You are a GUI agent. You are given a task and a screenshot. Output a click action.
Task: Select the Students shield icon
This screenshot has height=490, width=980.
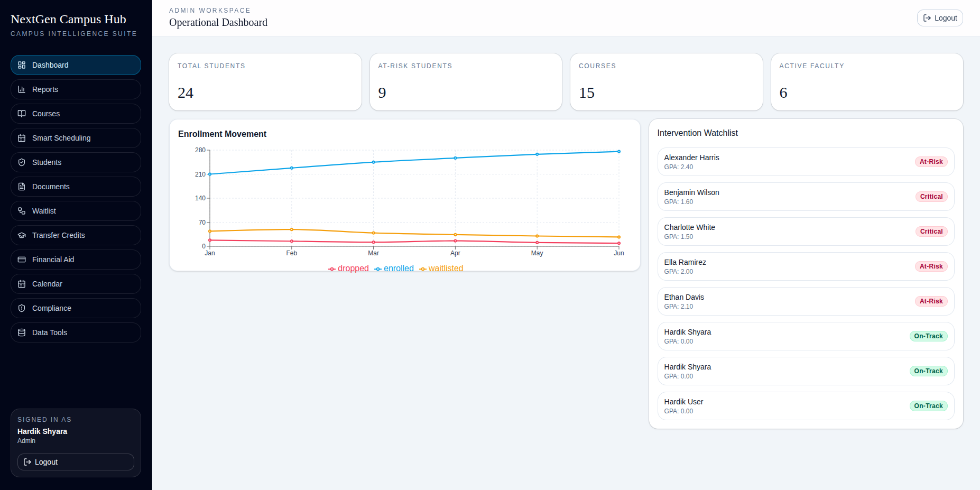pyautogui.click(x=22, y=162)
